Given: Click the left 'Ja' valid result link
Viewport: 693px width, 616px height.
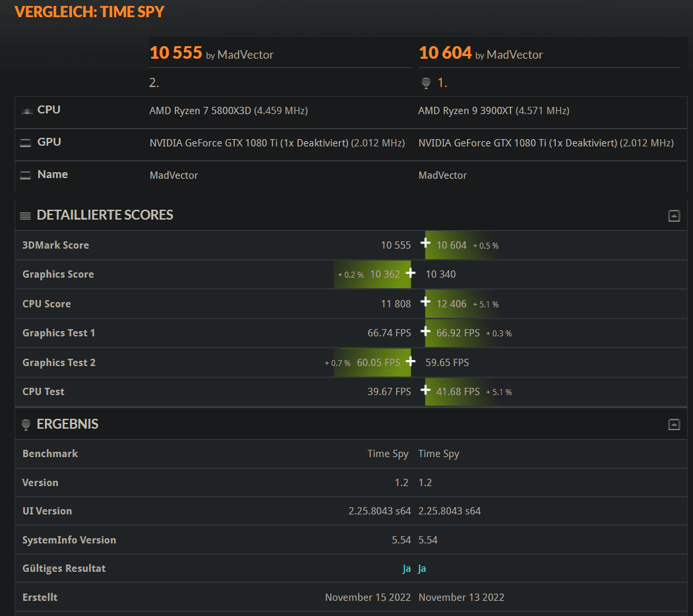Looking at the screenshot, I should point(407,569).
